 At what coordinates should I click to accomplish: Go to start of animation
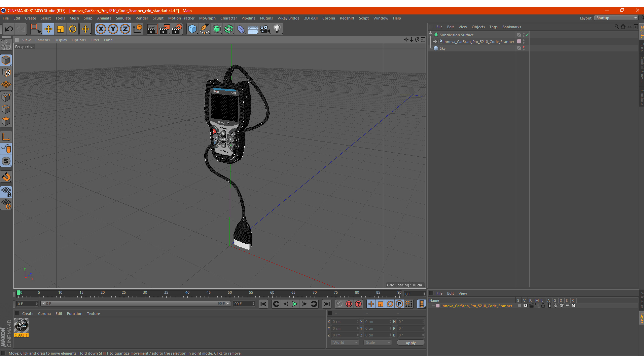click(263, 304)
